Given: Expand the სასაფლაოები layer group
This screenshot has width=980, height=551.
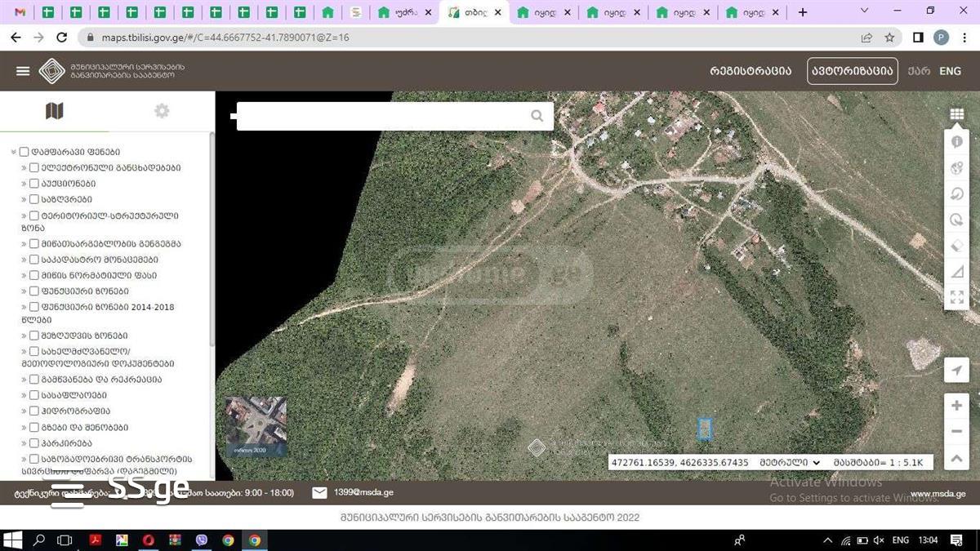Looking at the screenshot, I should point(24,395).
